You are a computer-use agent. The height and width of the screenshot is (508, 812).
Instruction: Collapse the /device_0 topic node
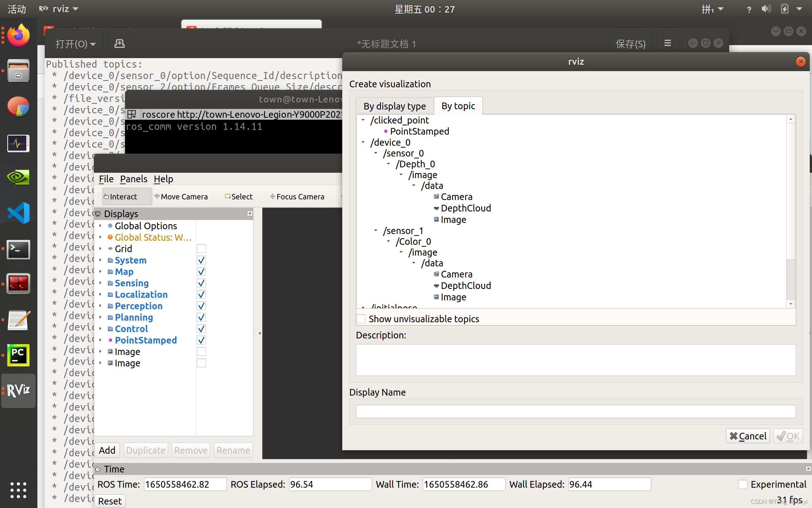[x=363, y=142]
